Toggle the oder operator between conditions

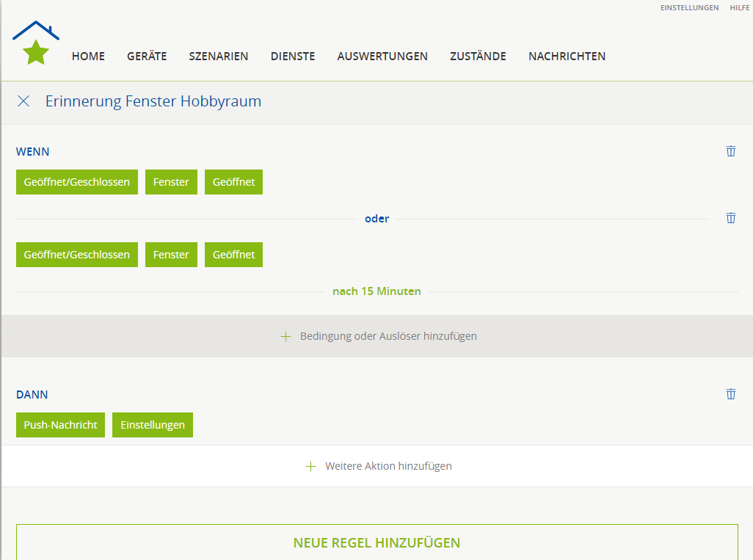(x=376, y=219)
